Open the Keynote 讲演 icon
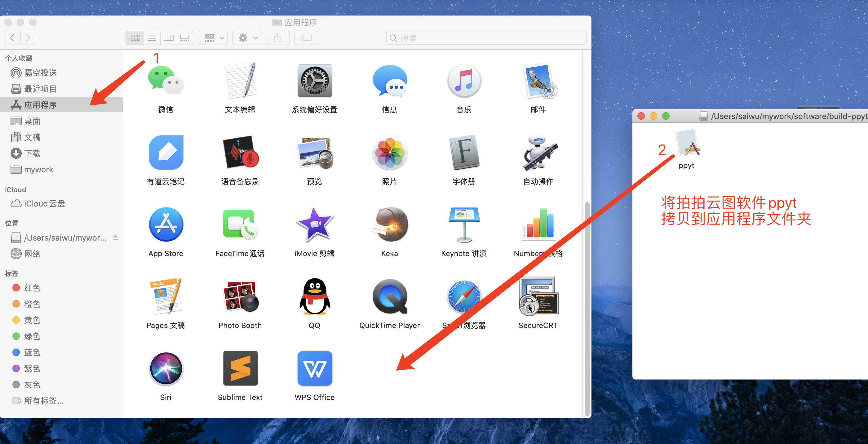This screenshot has width=868, height=444. 464,224
